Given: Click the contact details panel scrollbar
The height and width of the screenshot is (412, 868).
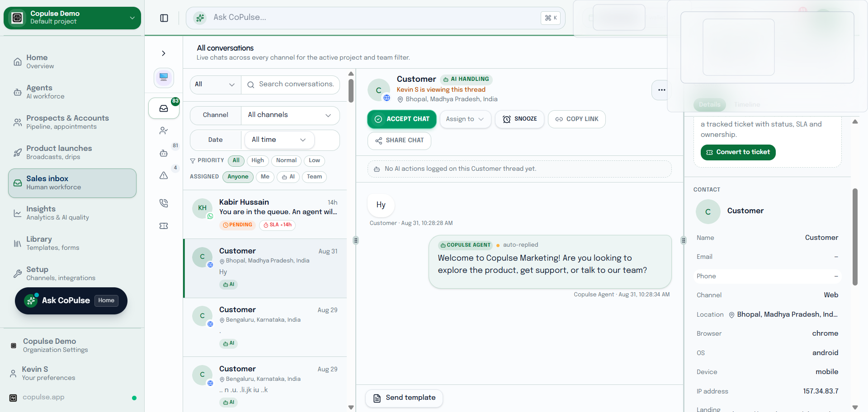Looking at the screenshot, I should coord(855,237).
